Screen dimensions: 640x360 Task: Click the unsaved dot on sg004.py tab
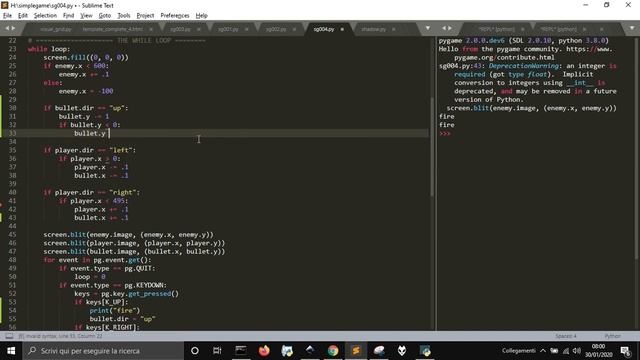(x=342, y=29)
